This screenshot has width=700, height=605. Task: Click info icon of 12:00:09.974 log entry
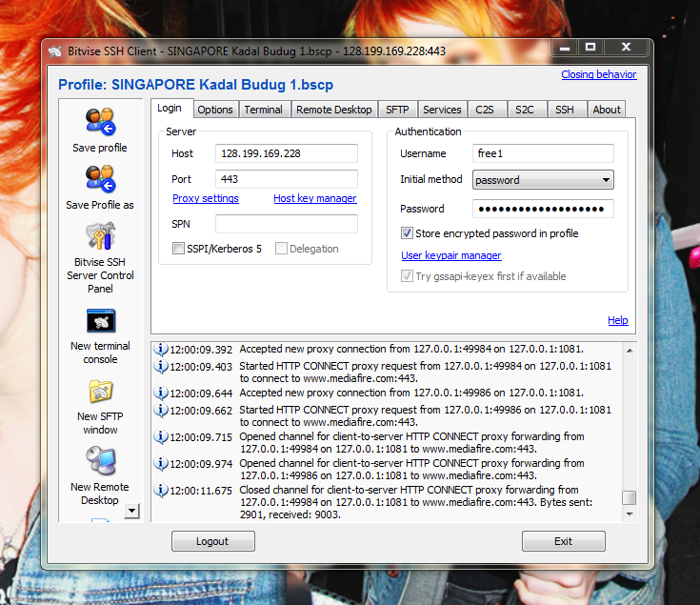161,463
